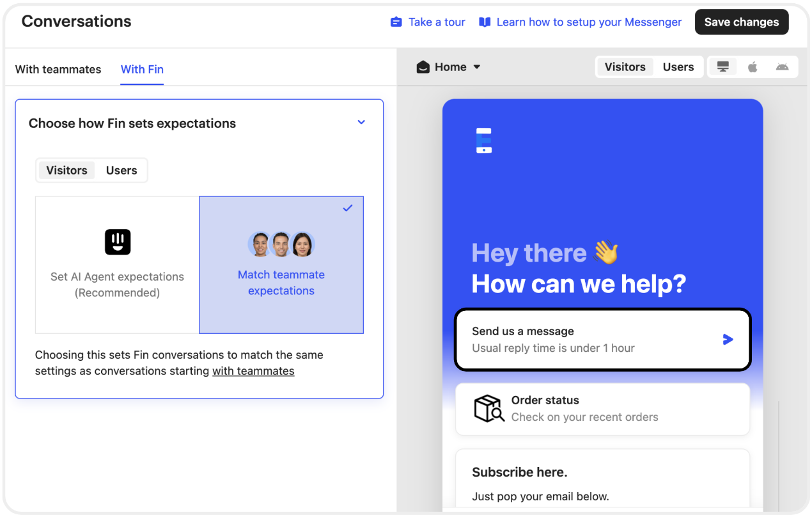Click the Intercom logo in AI Agent card
This screenshot has width=812, height=522.
pos(118,242)
